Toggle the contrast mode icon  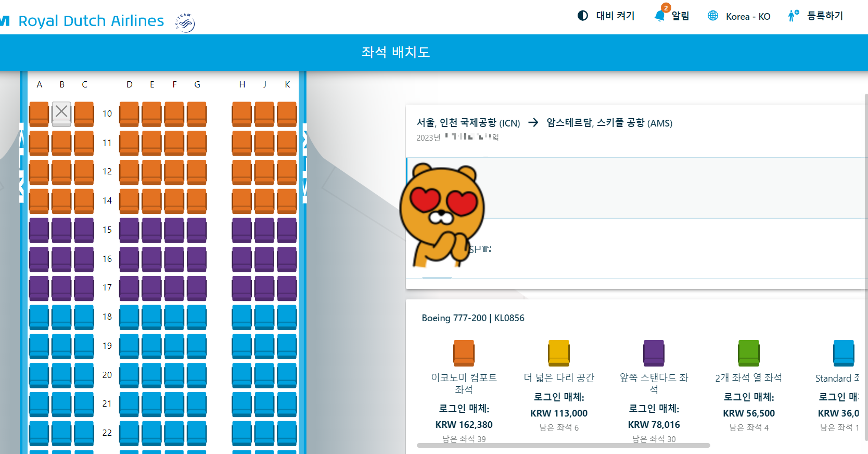[583, 16]
